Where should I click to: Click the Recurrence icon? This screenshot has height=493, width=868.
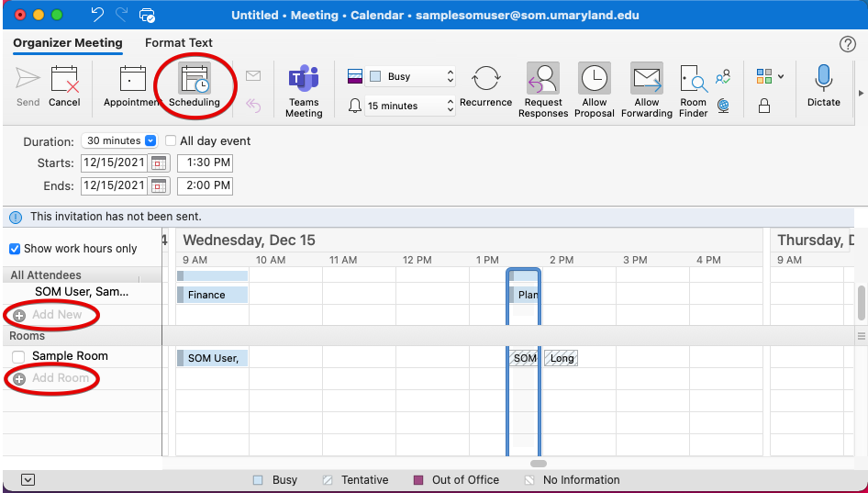tap(485, 80)
